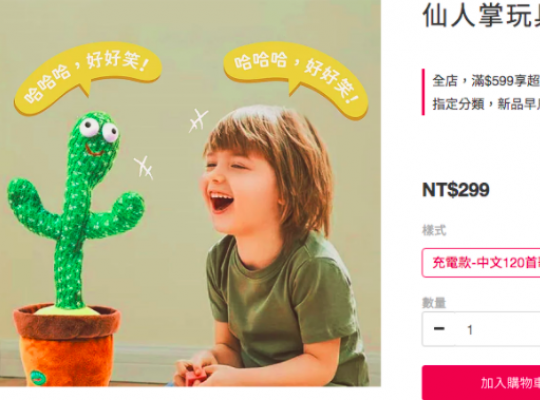This screenshot has height=400, width=540.
Task: Click the 樣式 style label
Action: pos(434,230)
